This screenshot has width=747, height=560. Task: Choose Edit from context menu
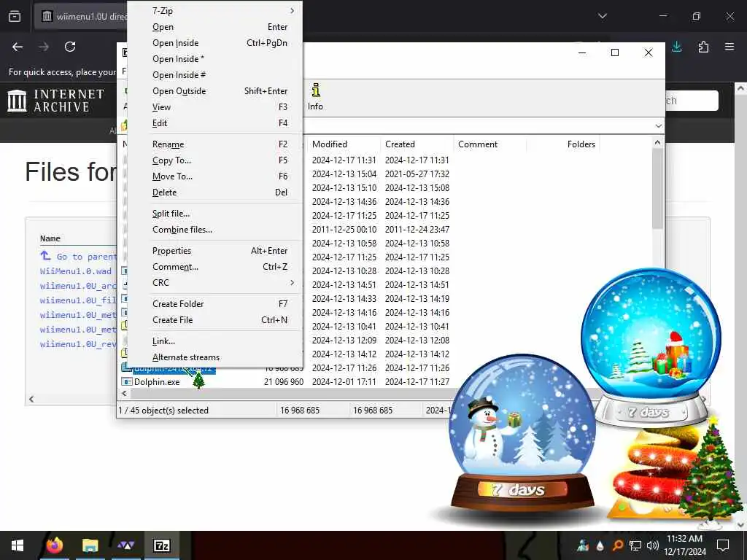215,123
